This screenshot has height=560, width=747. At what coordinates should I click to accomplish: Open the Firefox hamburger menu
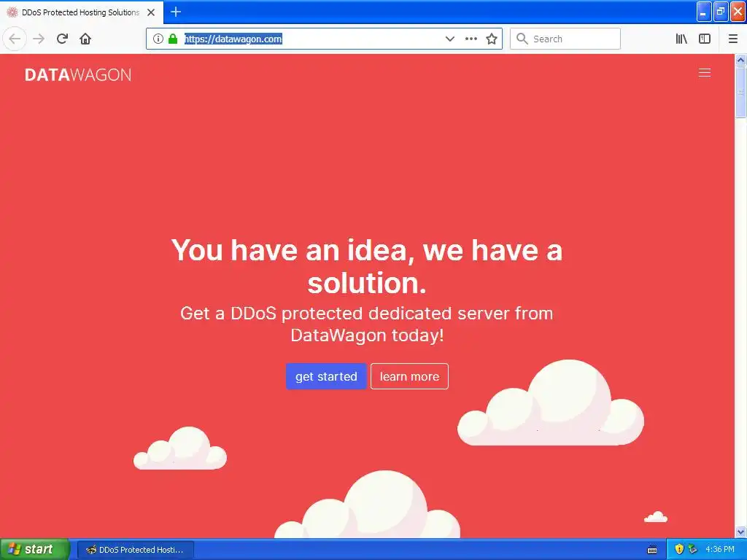click(732, 39)
